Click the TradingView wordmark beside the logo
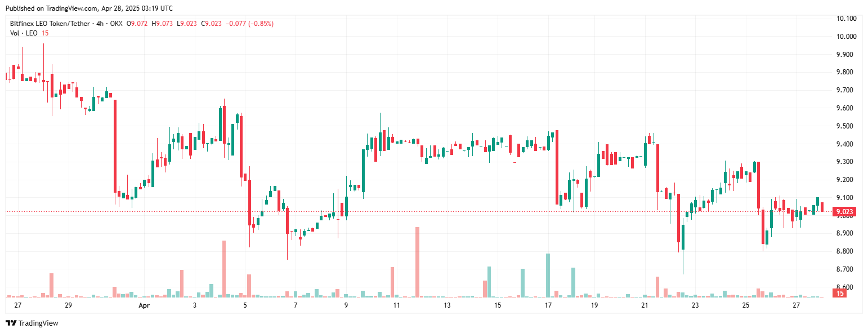The height and width of the screenshot is (333, 868). pos(38,323)
